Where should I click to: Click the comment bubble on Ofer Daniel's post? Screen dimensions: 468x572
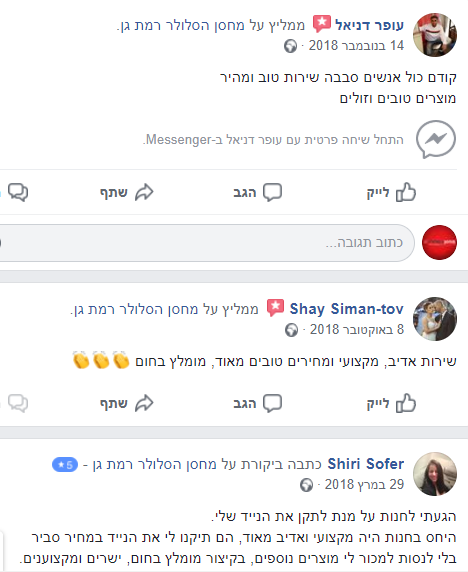258,192
